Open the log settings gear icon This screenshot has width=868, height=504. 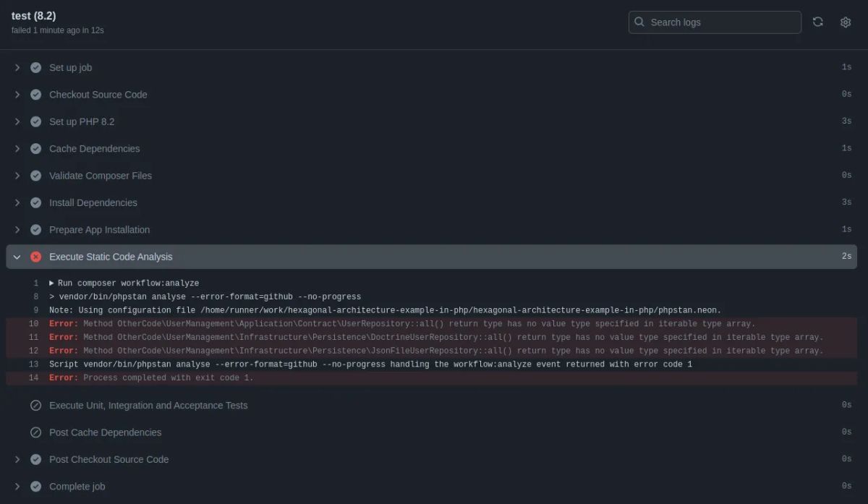click(x=846, y=22)
